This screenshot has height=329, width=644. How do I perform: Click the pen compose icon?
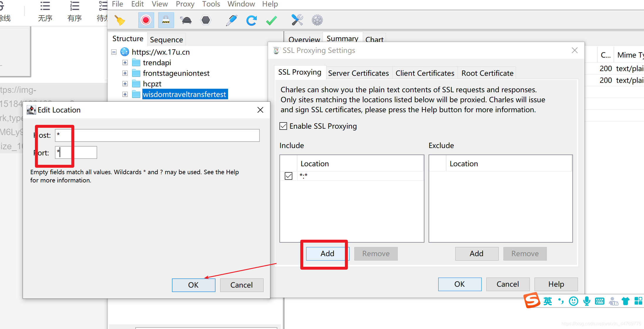pos(232,20)
